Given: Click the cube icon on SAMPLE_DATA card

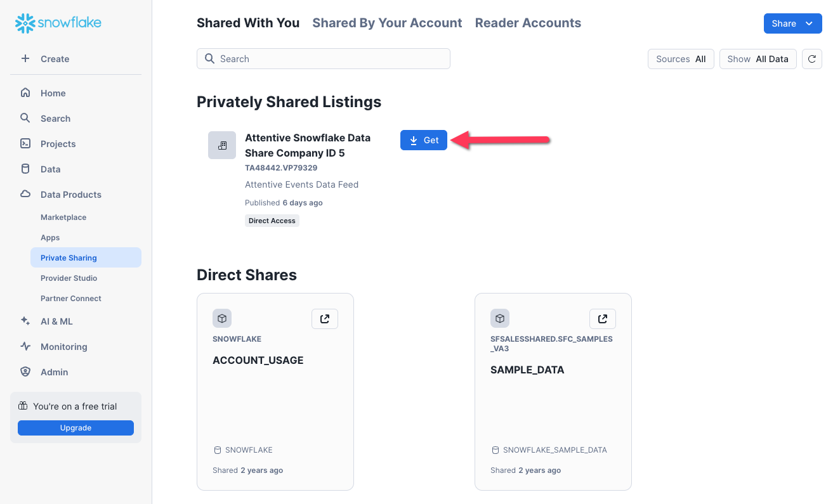Looking at the screenshot, I should [500, 318].
